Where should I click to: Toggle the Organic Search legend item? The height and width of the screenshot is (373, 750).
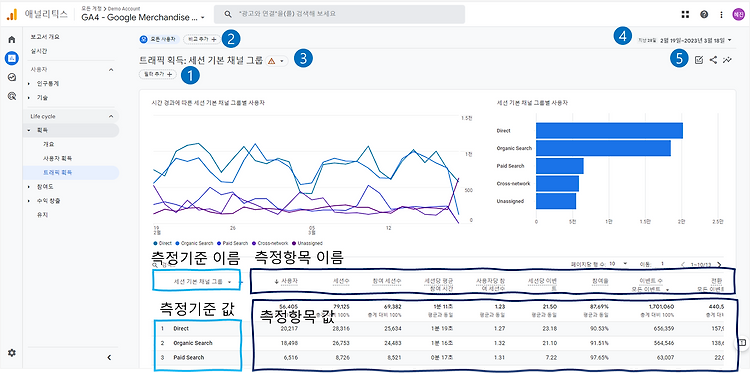194,243
